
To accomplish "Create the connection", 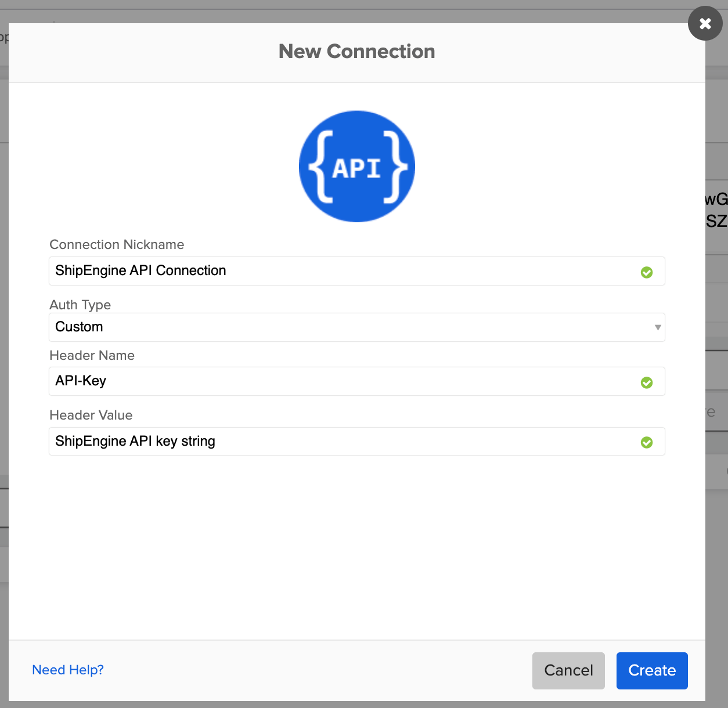I will coord(652,671).
